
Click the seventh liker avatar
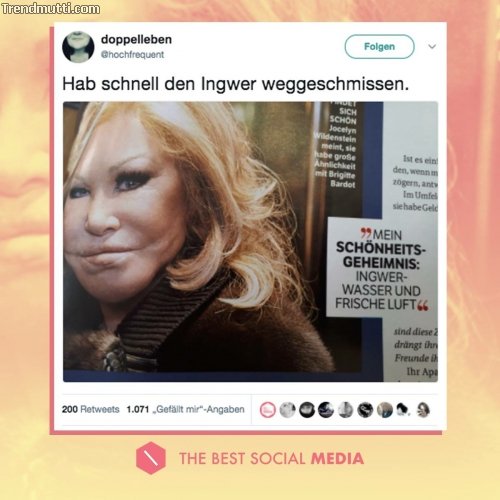385,410
